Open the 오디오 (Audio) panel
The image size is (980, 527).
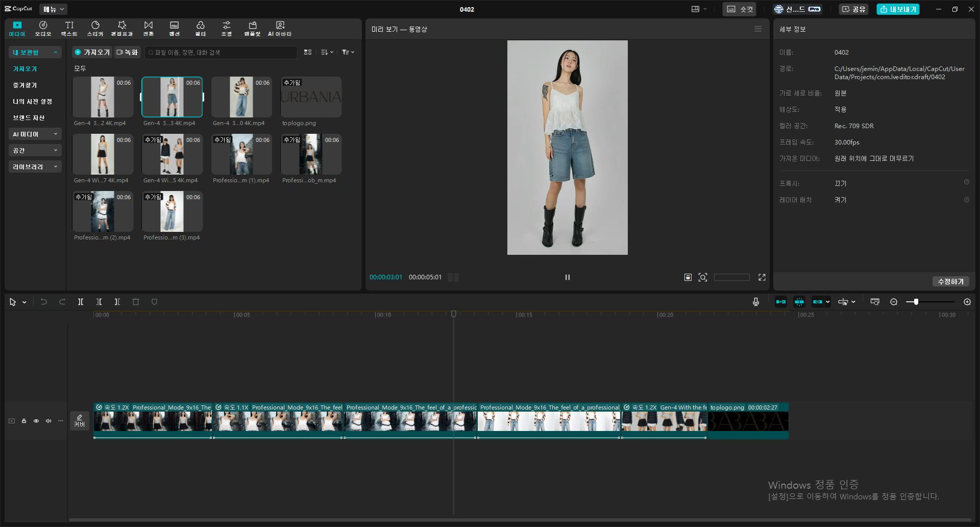click(43, 29)
